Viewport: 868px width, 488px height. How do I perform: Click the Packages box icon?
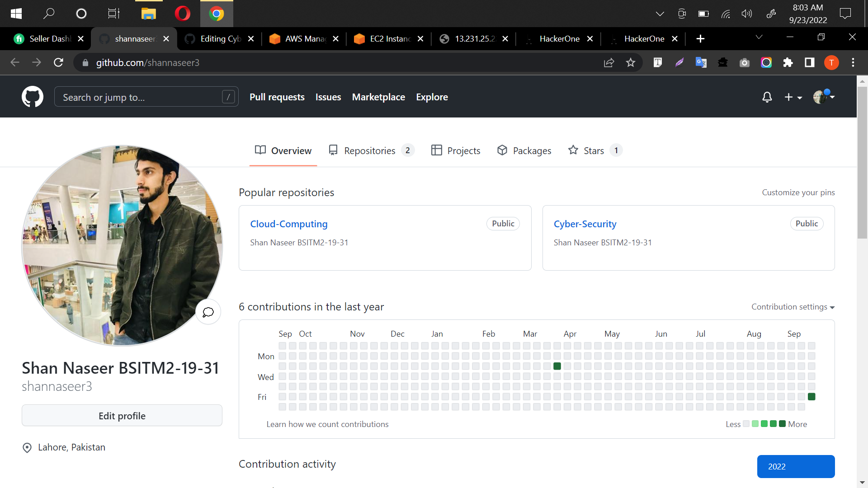point(502,150)
